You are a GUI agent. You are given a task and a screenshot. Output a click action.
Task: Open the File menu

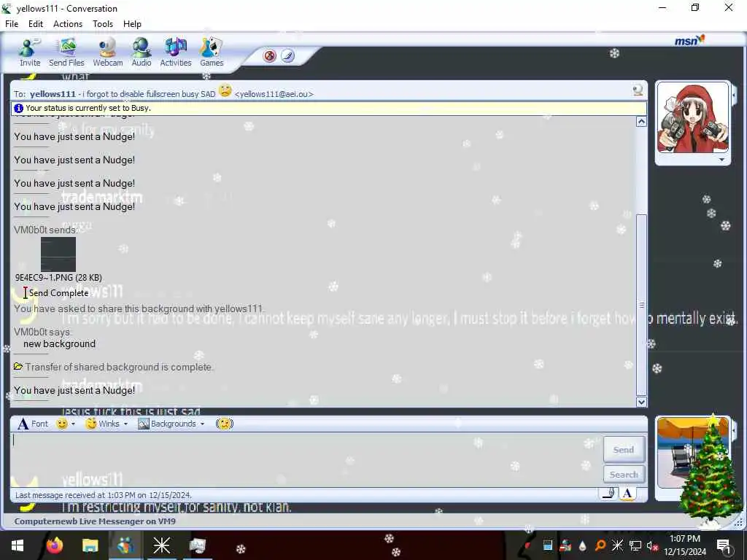click(12, 24)
